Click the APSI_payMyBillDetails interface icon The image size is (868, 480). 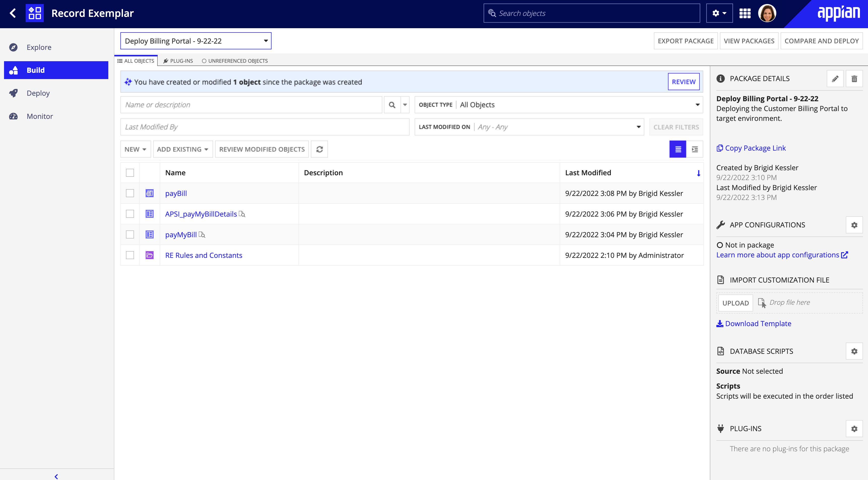[x=150, y=214]
